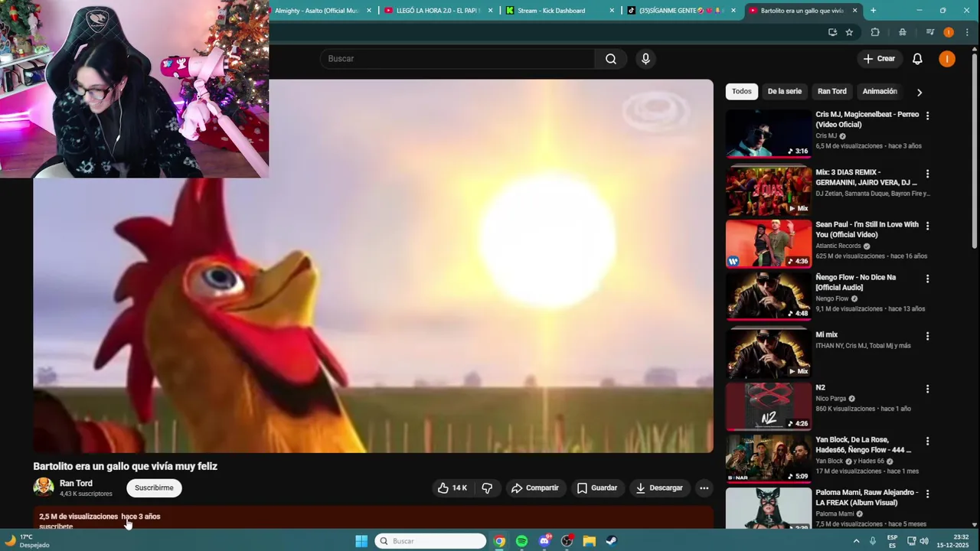The width and height of the screenshot is (980, 551).
Task: Open a new browser tab
Action: pyautogui.click(x=873, y=11)
